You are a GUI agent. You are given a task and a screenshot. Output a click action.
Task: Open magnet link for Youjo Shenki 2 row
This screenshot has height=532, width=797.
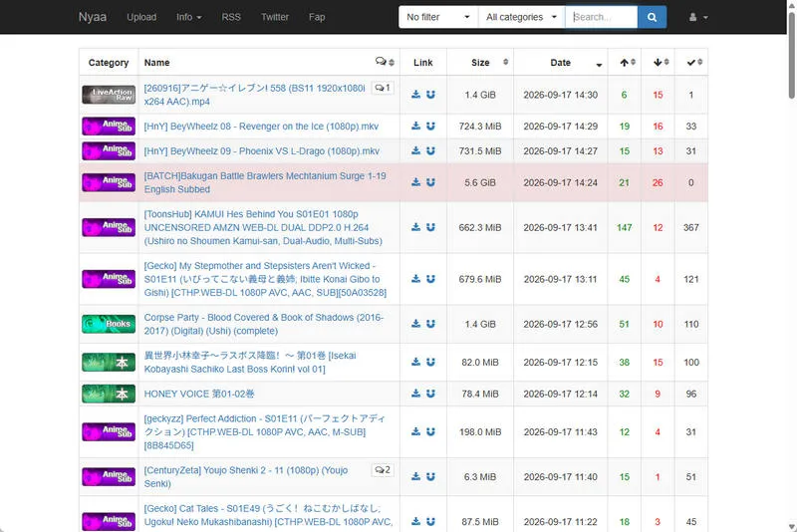430,476
